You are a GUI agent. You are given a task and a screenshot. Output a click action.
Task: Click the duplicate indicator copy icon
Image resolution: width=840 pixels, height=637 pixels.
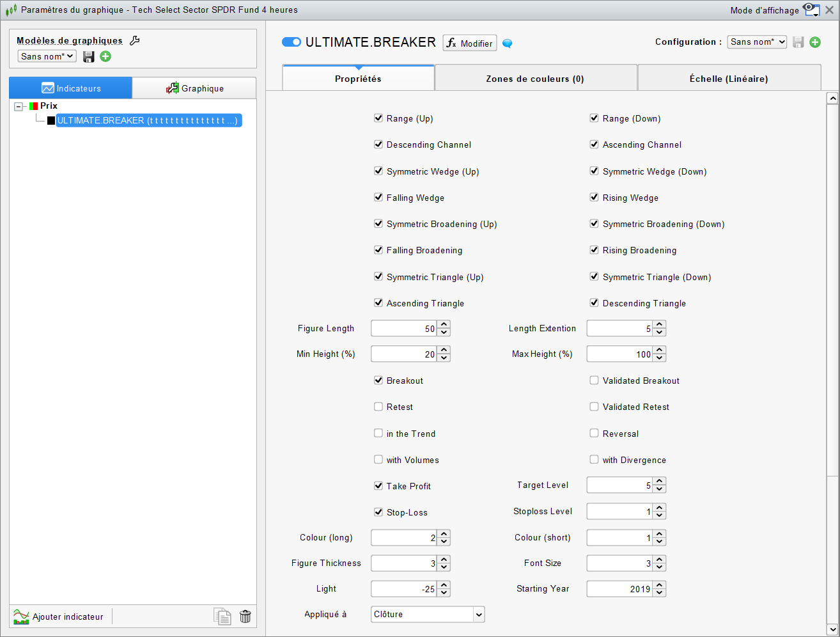(222, 616)
